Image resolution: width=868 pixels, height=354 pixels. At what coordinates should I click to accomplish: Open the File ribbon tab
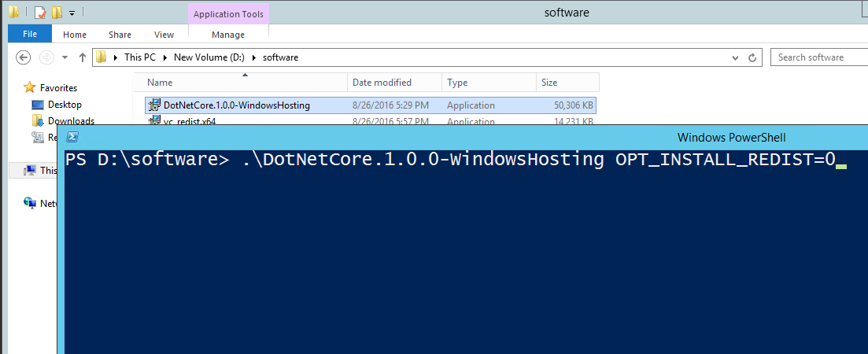30,34
